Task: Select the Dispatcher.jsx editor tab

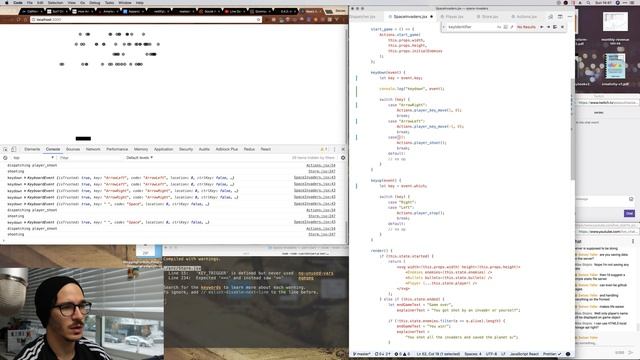Action: click(363, 17)
